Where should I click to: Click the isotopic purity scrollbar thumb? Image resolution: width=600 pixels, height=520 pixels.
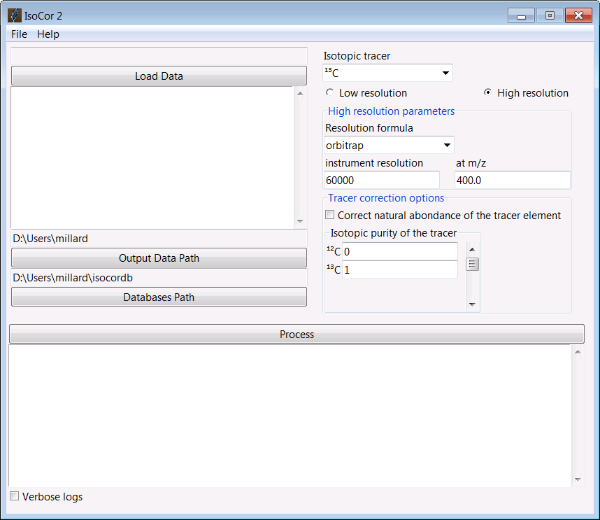pos(472,264)
